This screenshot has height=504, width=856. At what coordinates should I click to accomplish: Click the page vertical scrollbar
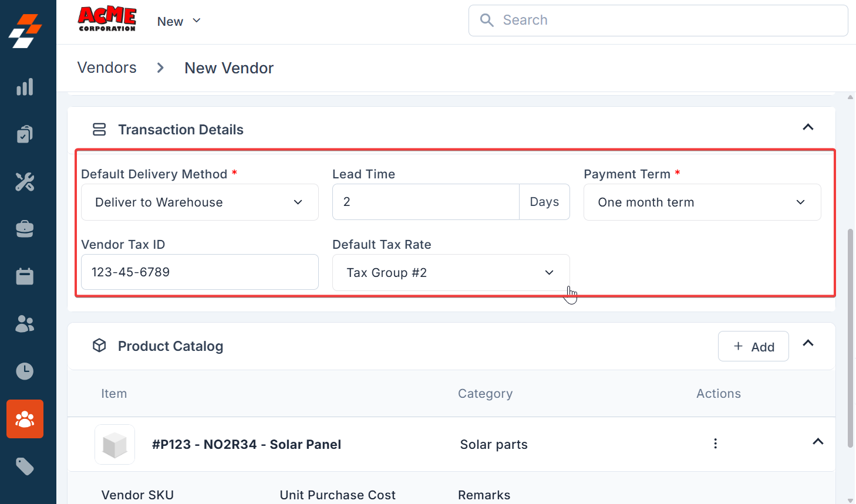coord(850,338)
